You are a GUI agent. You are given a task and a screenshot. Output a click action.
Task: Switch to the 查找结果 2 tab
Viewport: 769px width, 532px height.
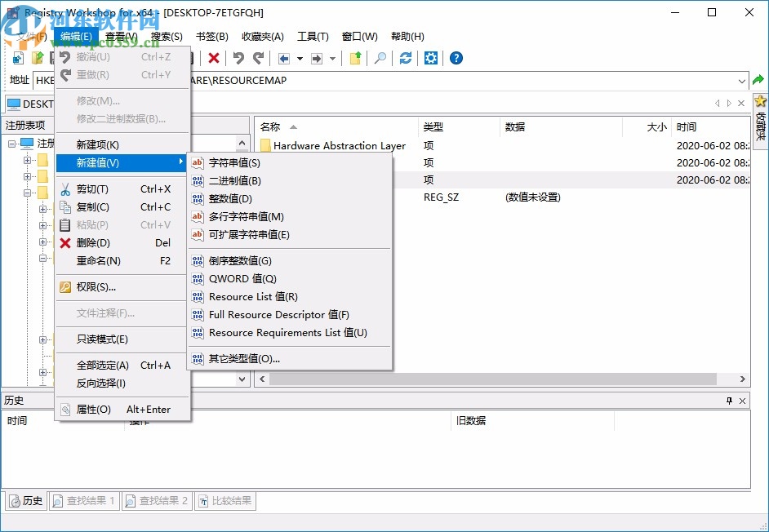(x=158, y=500)
